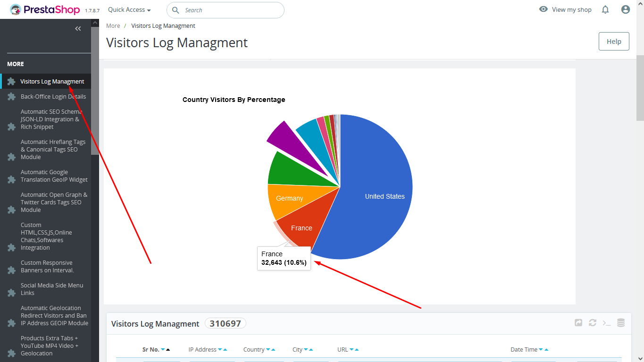
Task: Click the Help button
Action: point(614,42)
